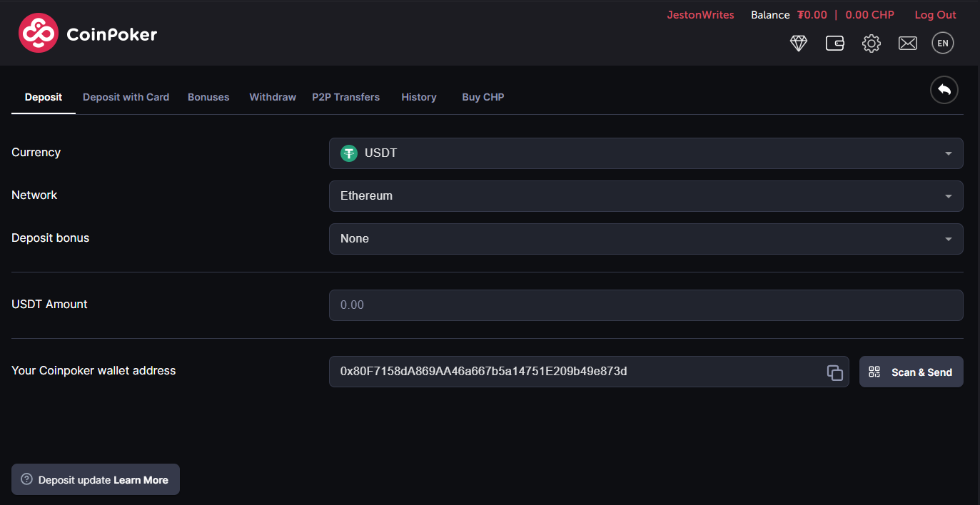Click the Tether USDT coin icon
Viewport: 980px width, 505px height.
(x=349, y=153)
